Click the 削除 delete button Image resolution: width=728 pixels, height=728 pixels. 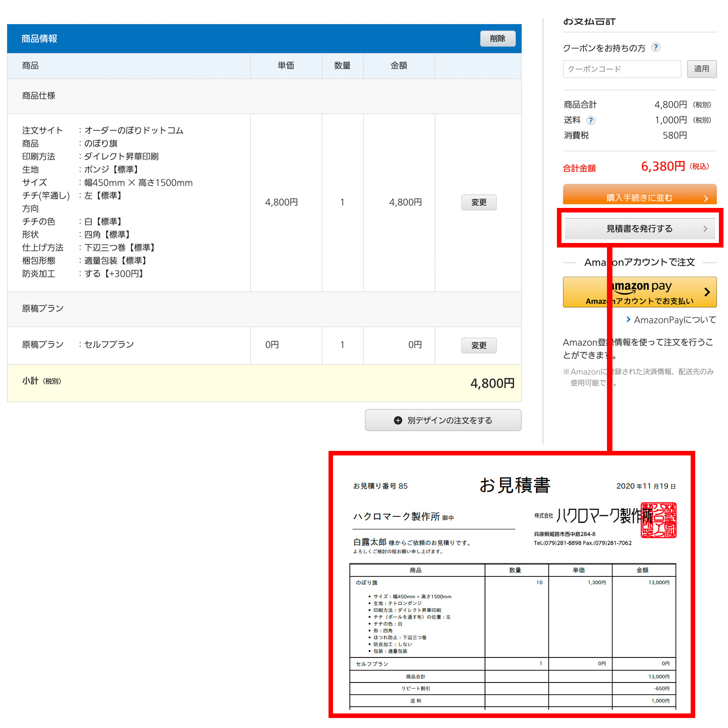point(497,39)
